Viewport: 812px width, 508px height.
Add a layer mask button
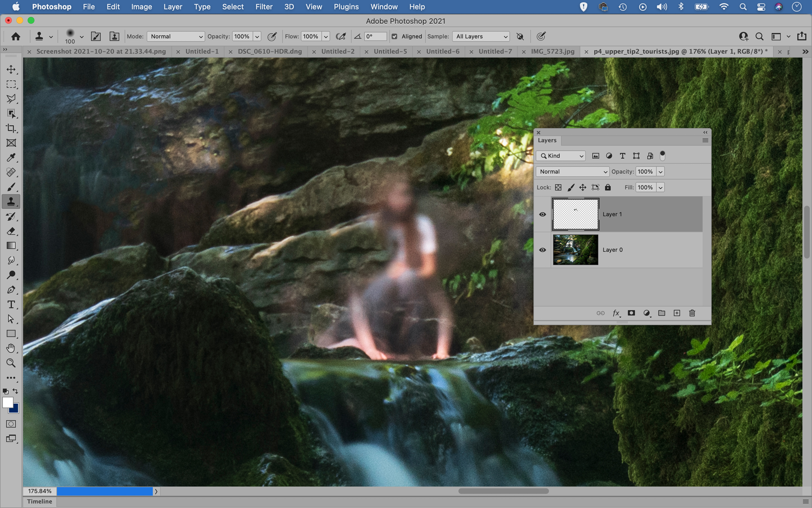tap(631, 313)
